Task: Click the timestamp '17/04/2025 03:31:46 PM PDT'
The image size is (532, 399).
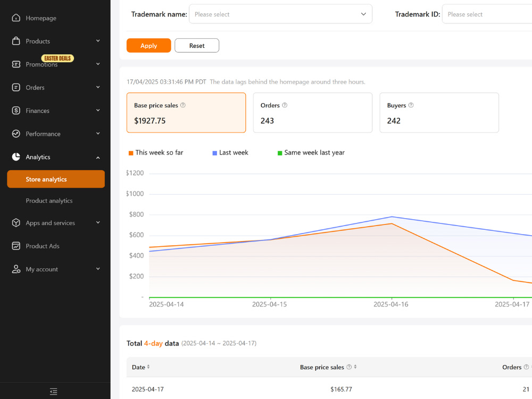Action: [x=166, y=82]
